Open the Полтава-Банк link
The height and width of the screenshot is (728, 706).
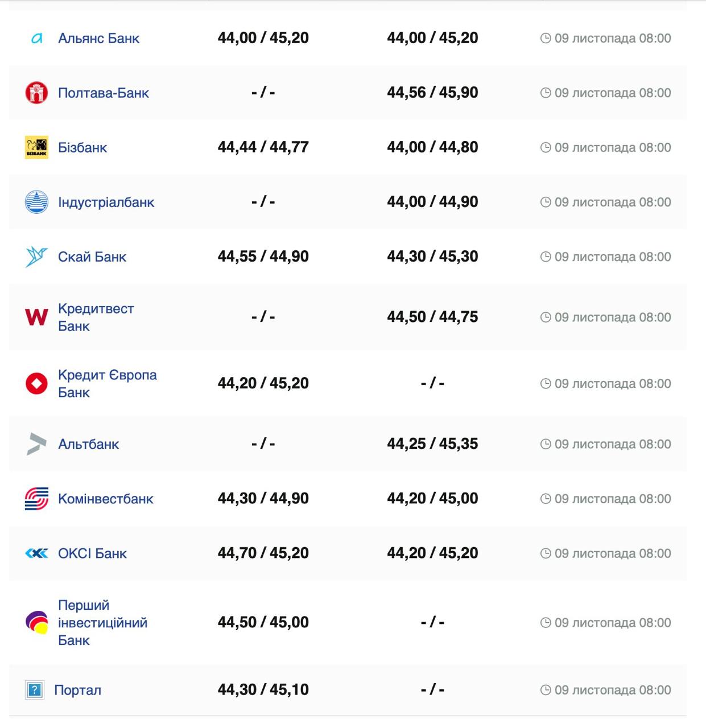[103, 93]
